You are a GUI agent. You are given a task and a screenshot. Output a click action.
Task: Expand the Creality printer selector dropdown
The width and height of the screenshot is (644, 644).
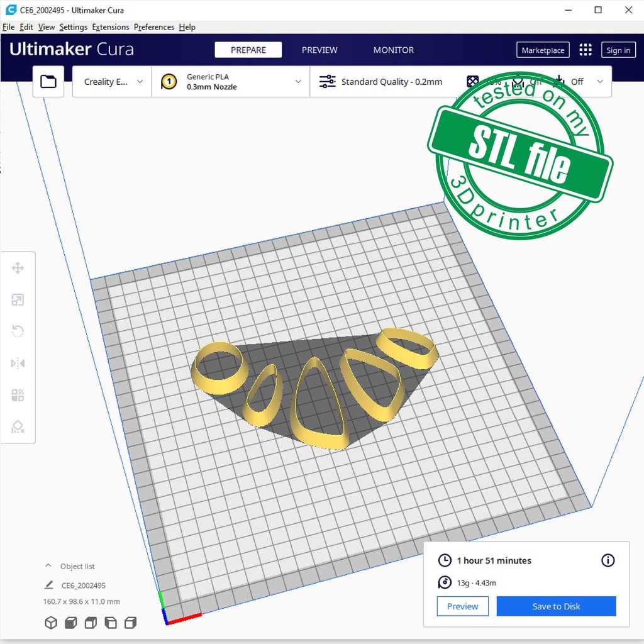click(113, 82)
